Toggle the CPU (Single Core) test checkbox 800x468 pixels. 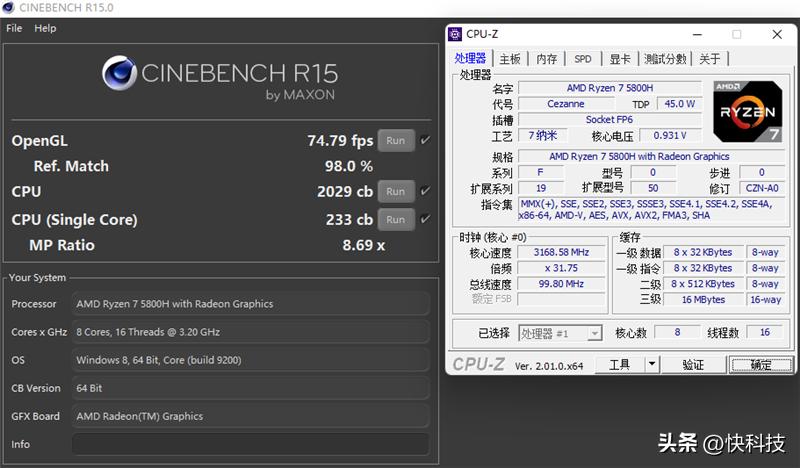[x=424, y=219]
